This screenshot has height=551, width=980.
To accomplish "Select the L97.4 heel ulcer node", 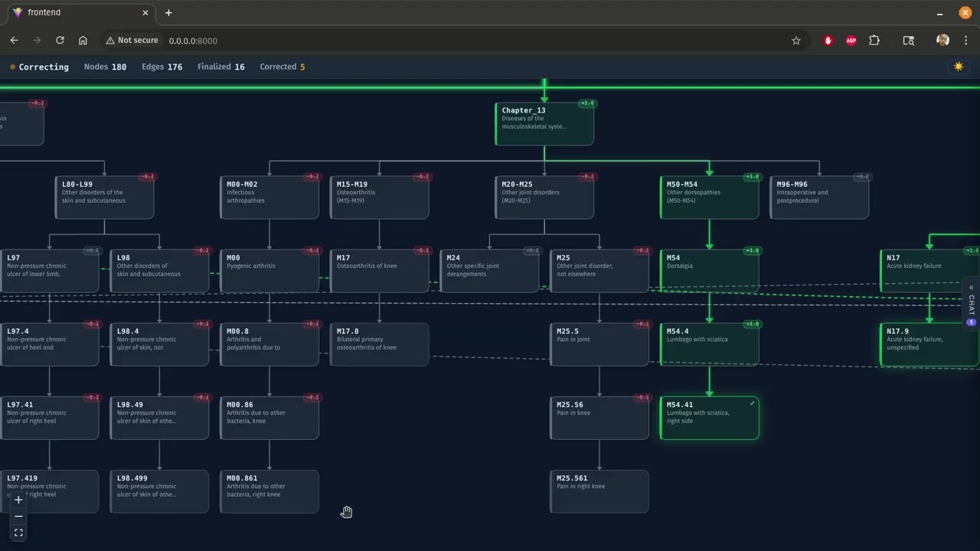I will 49,344.
